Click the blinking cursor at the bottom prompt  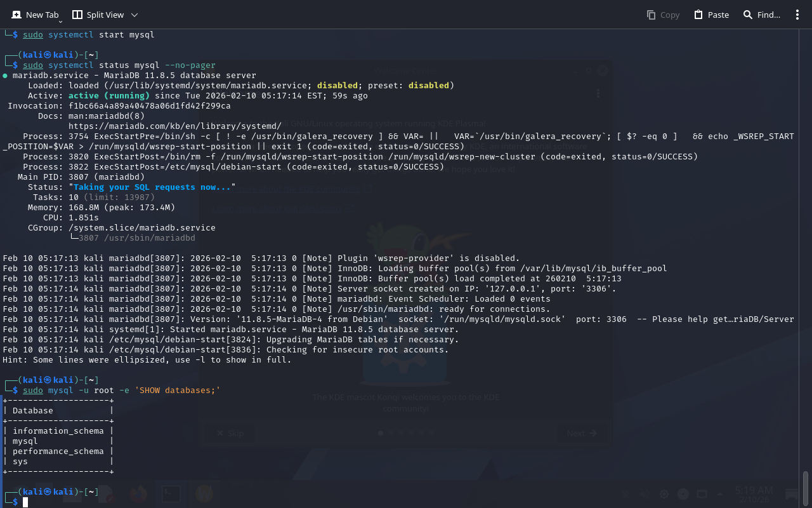(x=25, y=502)
